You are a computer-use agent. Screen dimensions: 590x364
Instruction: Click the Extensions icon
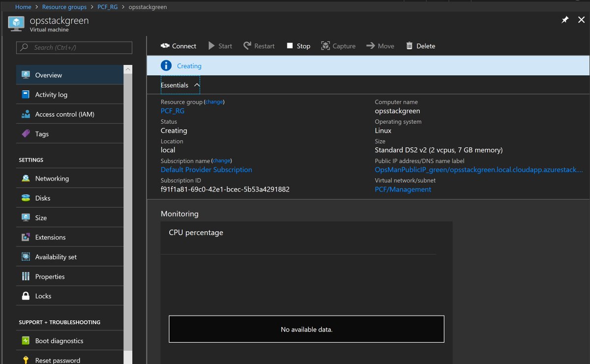[26, 237]
